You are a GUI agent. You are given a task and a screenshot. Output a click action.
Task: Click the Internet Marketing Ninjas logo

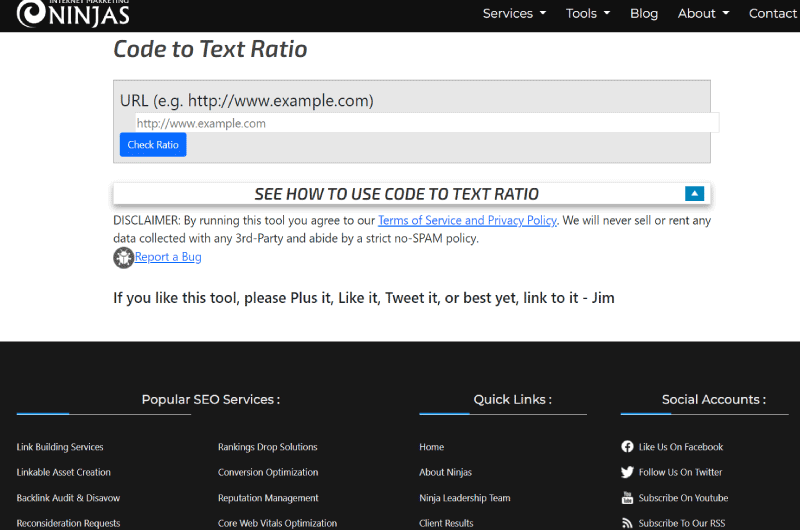tap(73, 13)
